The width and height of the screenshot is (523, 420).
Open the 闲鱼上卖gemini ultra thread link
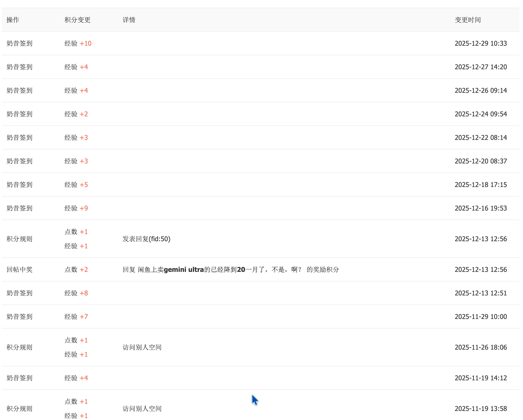[219, 270]
